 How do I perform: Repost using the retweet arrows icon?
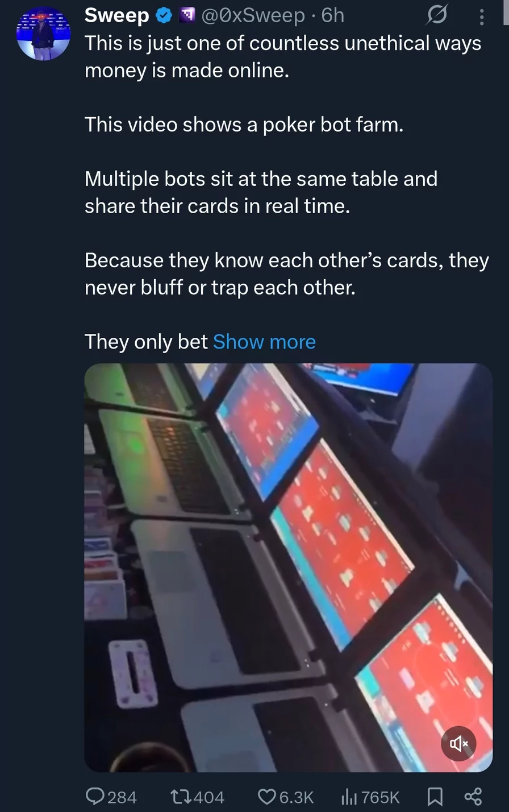pos(181,796)
